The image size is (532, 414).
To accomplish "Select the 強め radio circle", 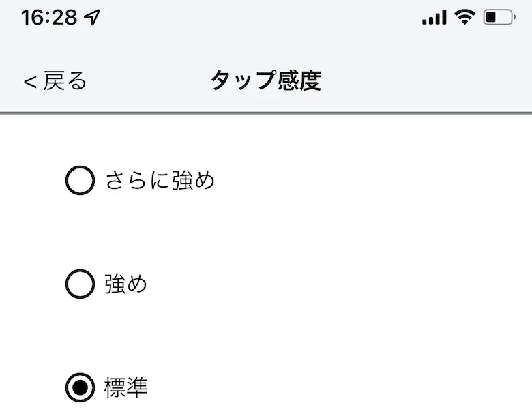I will click(x=80, y=284).
